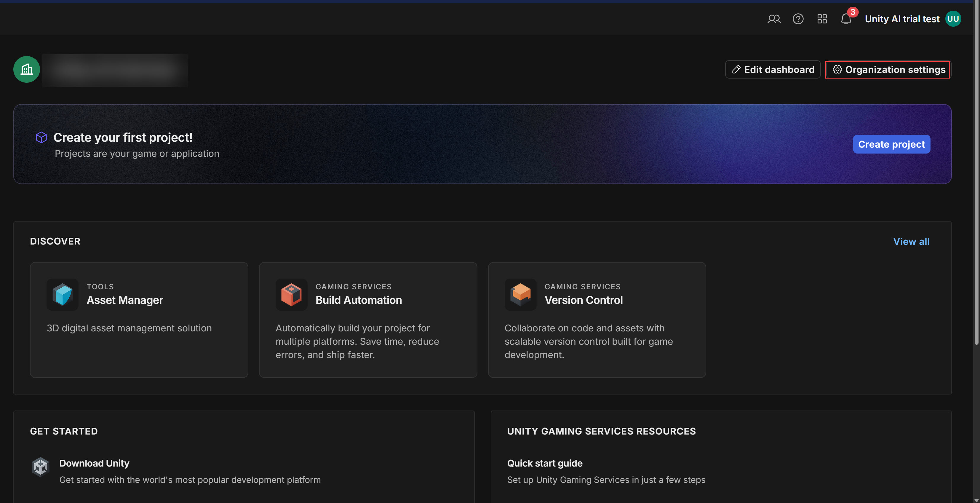
Task: Open the apps grid icon
Action: [x=822, y=19]
